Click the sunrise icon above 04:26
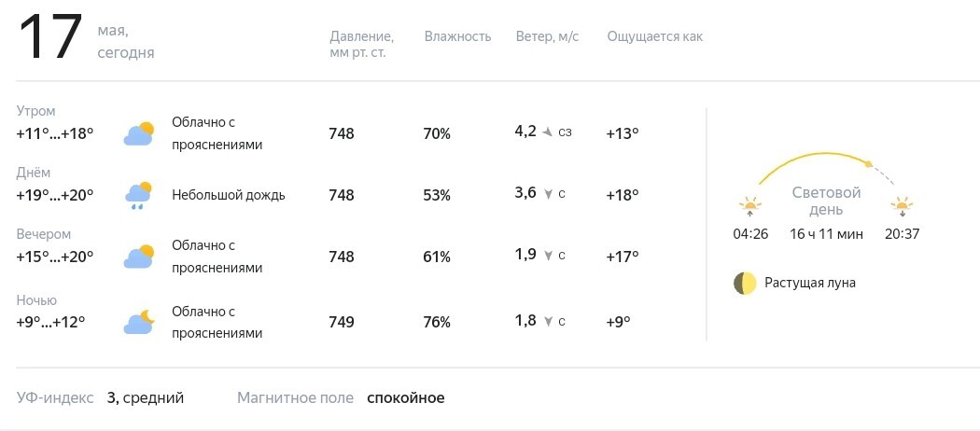 click(x=750, y=207)
